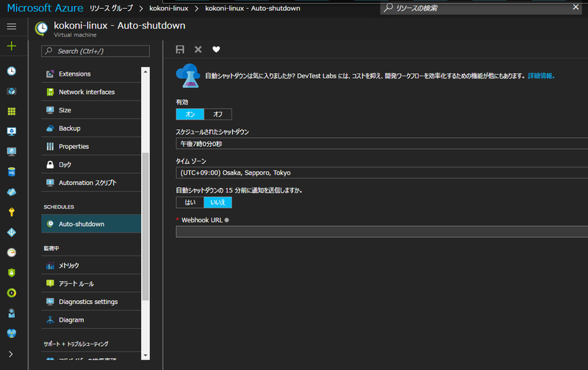Image resolution: width=588 pixels, height=370 pixels.
Task: Click the save disk icon in toolbar
Action: point(180,49)
